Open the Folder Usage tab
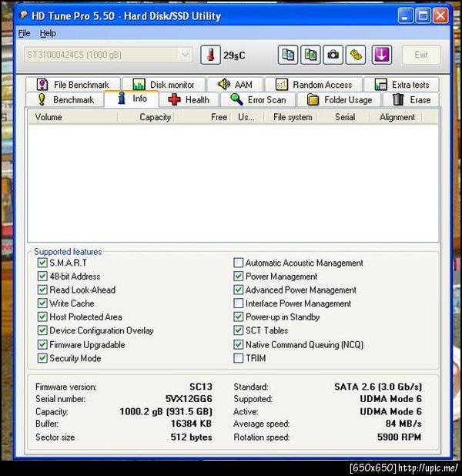462x476 pixels. pyautogui.click(x=339, y=99)
